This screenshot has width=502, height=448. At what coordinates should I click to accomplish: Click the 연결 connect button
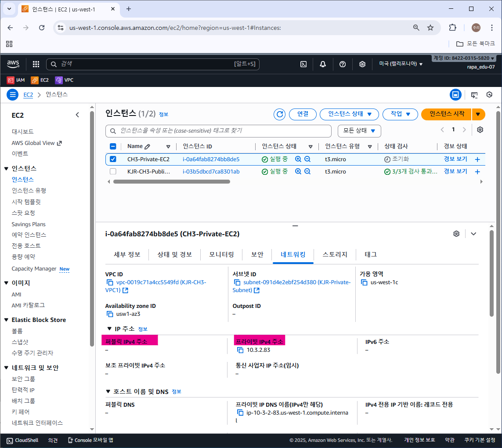[x=303, y=114]
